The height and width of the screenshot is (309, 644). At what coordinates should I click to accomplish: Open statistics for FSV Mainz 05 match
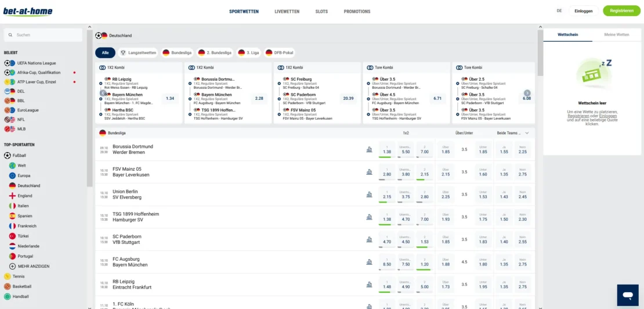[369, 172]
